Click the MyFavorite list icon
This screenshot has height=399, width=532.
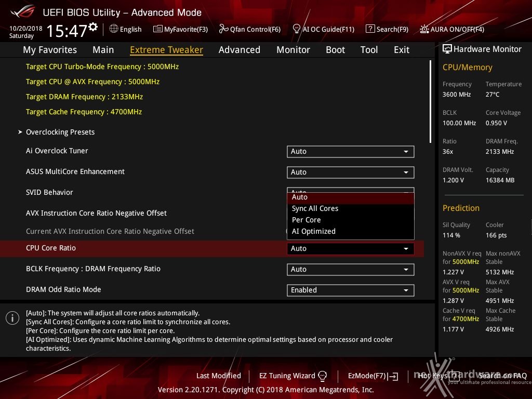(x=158, y=29)
